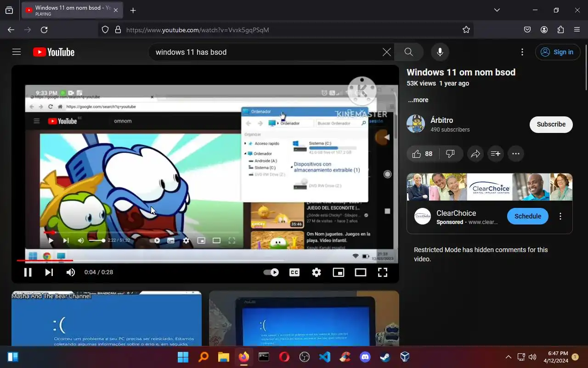Screen dimensions: 588x368
Task: Open ClearChoice ad options menu
Action: [560, 216]
